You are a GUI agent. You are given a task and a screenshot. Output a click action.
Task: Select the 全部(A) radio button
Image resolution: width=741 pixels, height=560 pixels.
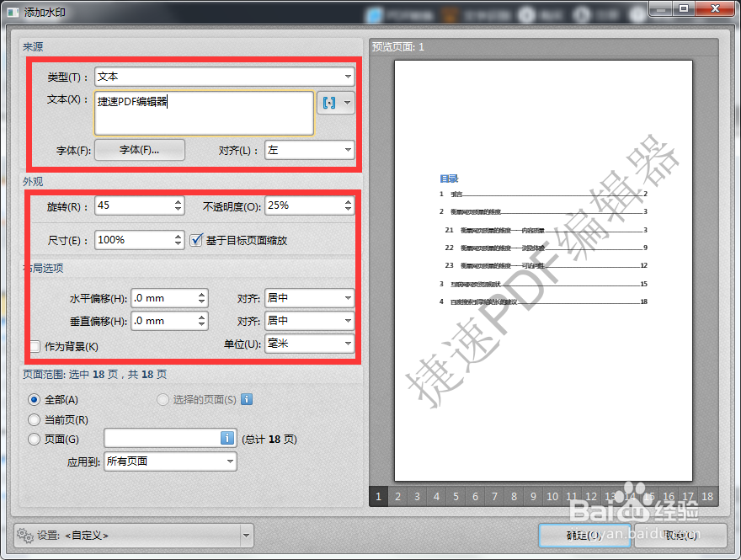click(34, 400)
